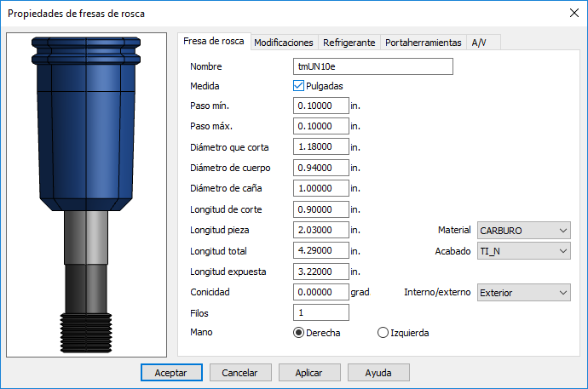Viewport: 588px width, 389px height.
Task: Click the Acabado label text
Action: coord(453,251)
